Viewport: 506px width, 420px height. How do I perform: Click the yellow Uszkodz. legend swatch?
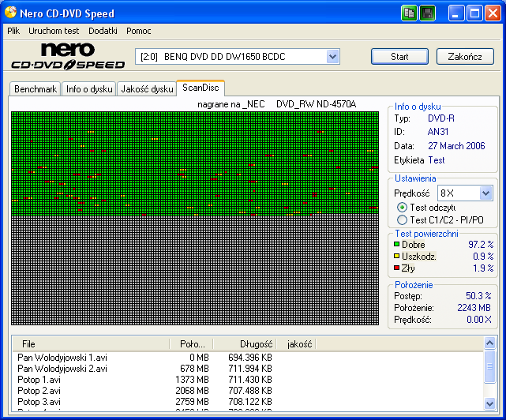click(396, 256)
